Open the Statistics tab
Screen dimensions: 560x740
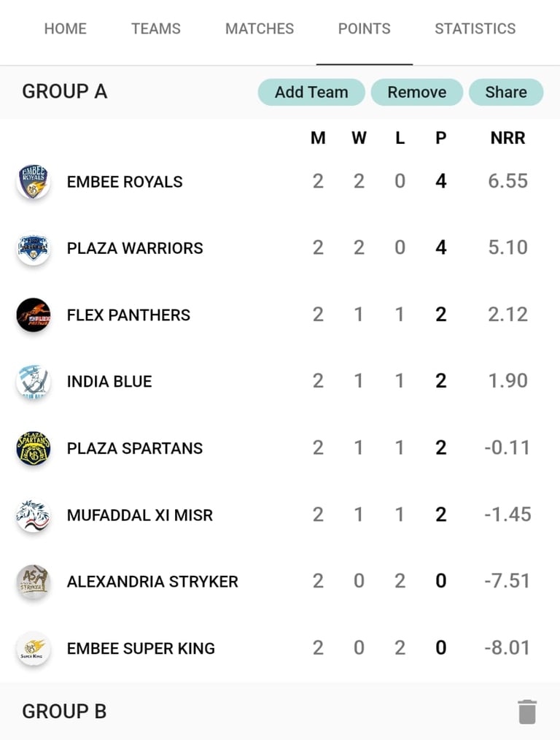coord(475,29)
